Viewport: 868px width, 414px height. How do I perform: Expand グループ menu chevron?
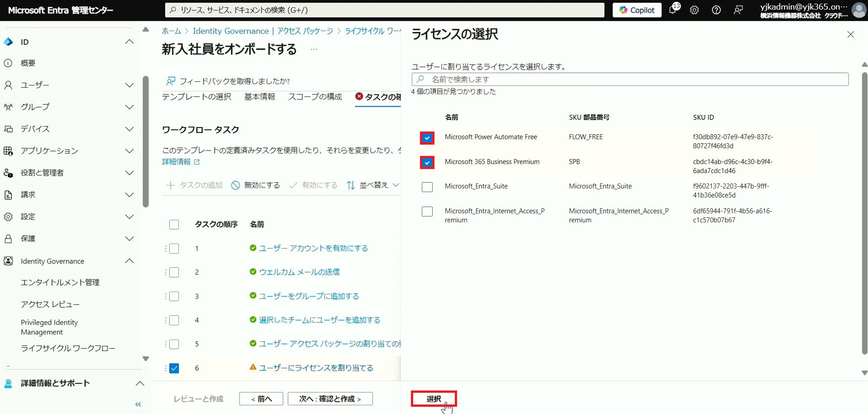point(129,107)
